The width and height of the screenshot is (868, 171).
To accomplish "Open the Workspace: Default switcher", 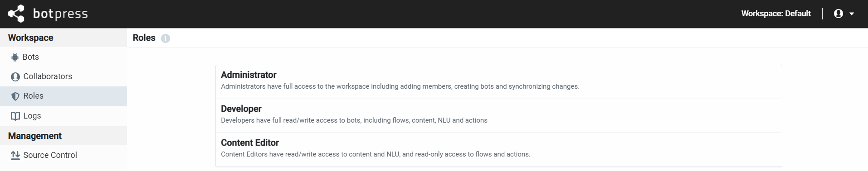I will (x=776, y=14).
